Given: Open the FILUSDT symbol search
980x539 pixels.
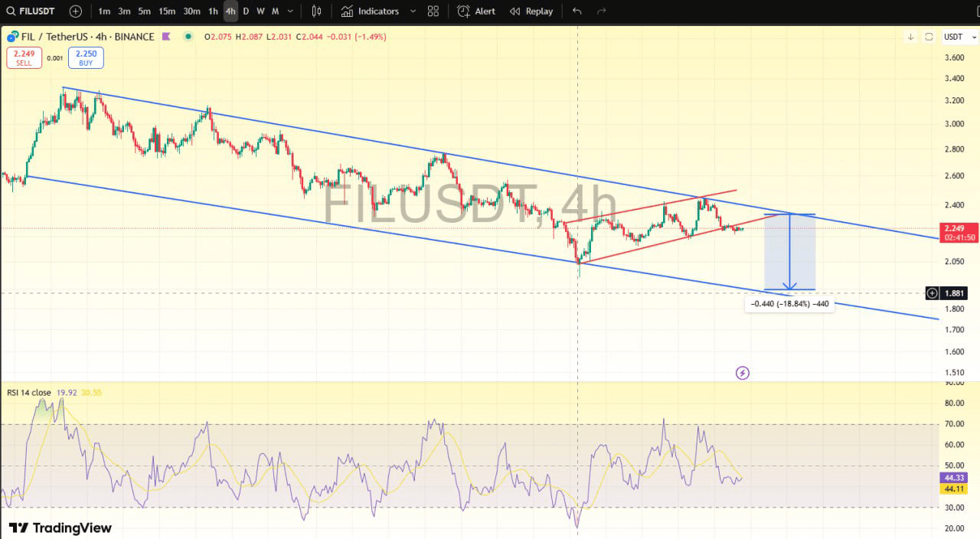Looking at the screenshot, I should [31, 11].
